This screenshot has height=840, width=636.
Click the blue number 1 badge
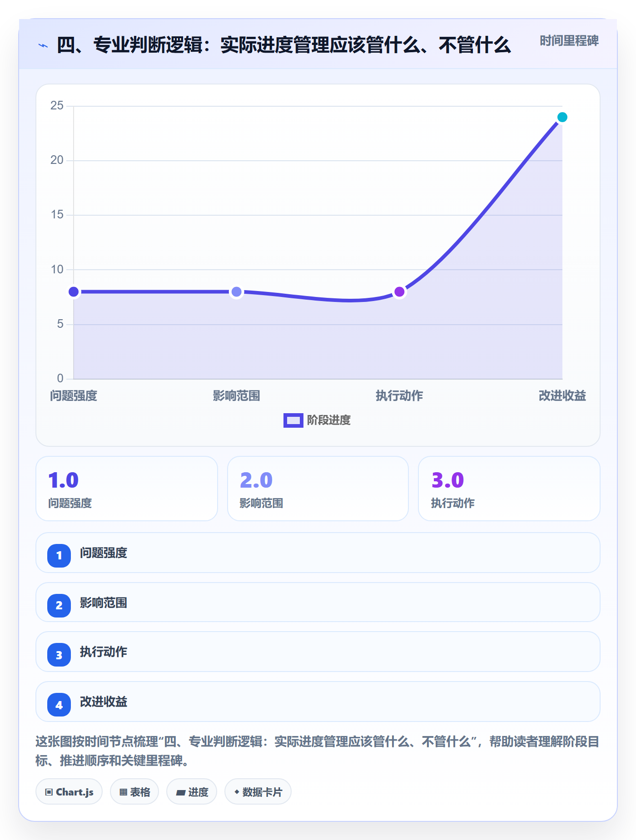(x=59, y=555)
